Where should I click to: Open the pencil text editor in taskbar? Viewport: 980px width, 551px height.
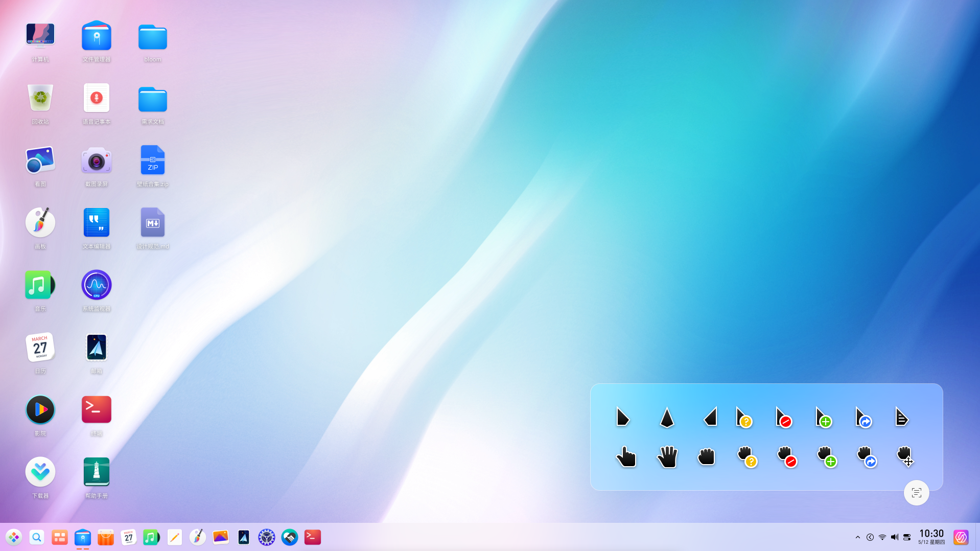(175, 537)
